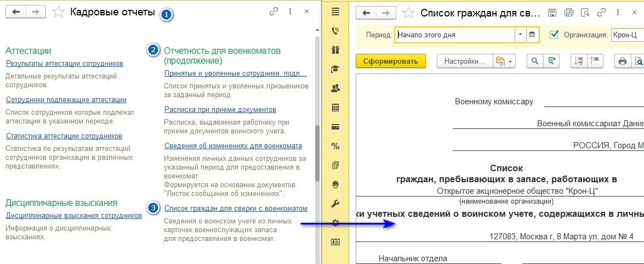Open the calculator section in sidebar
Viewport: 644px width, 264px height.
pyautogui.click(x=335, y=108)
